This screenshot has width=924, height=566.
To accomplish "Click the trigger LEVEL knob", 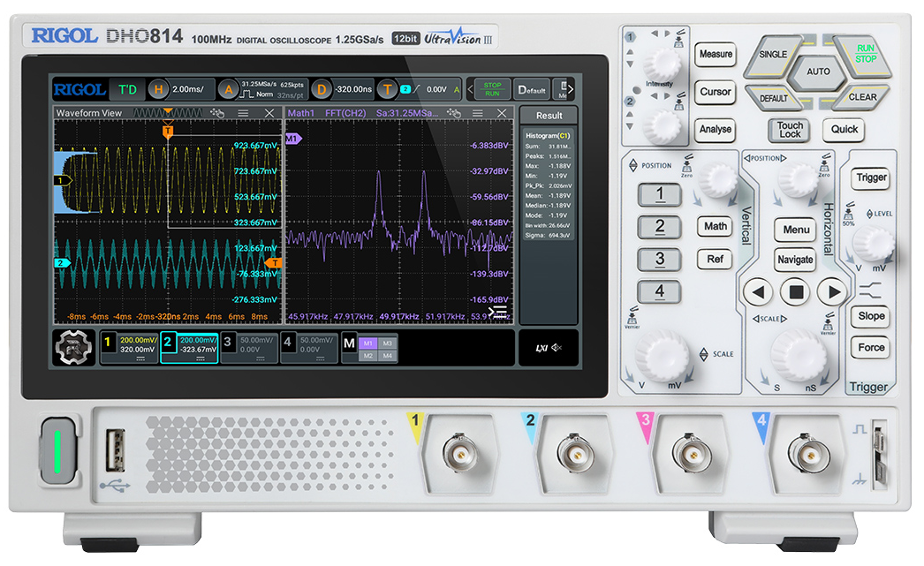I will point(873,244).
